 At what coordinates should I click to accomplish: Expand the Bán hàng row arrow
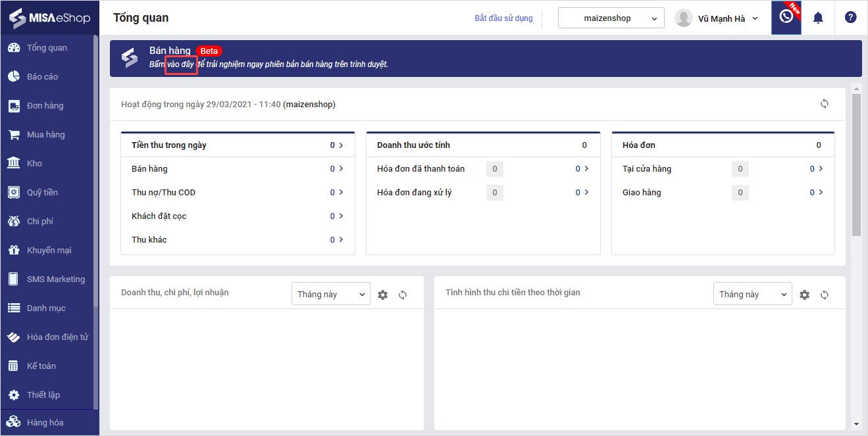click(x=341, y=169)
